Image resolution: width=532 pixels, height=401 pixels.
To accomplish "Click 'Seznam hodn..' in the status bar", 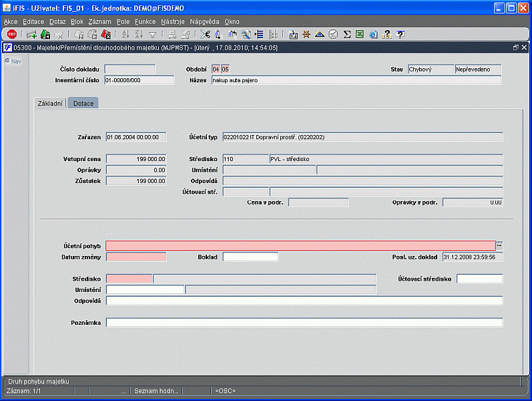I will pos(156,391).
